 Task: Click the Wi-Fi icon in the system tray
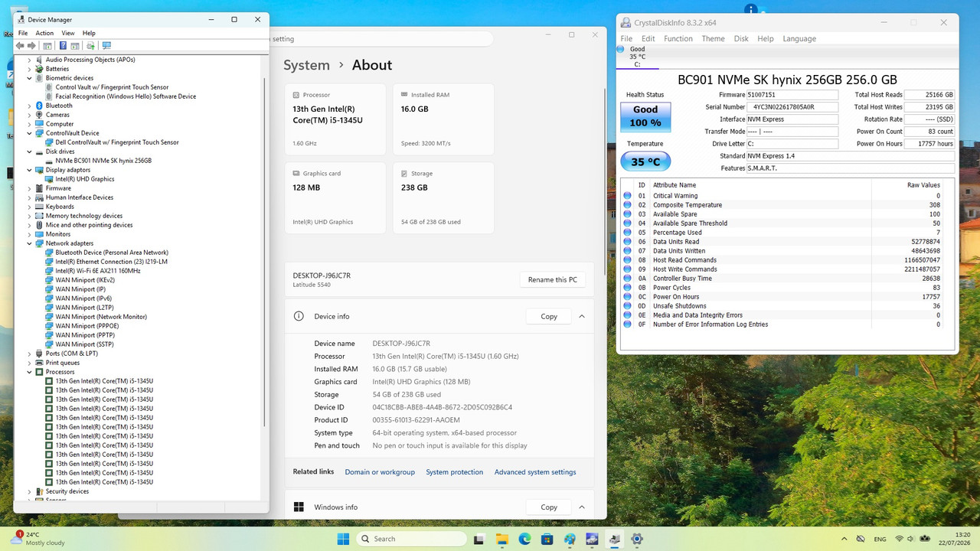899,539
